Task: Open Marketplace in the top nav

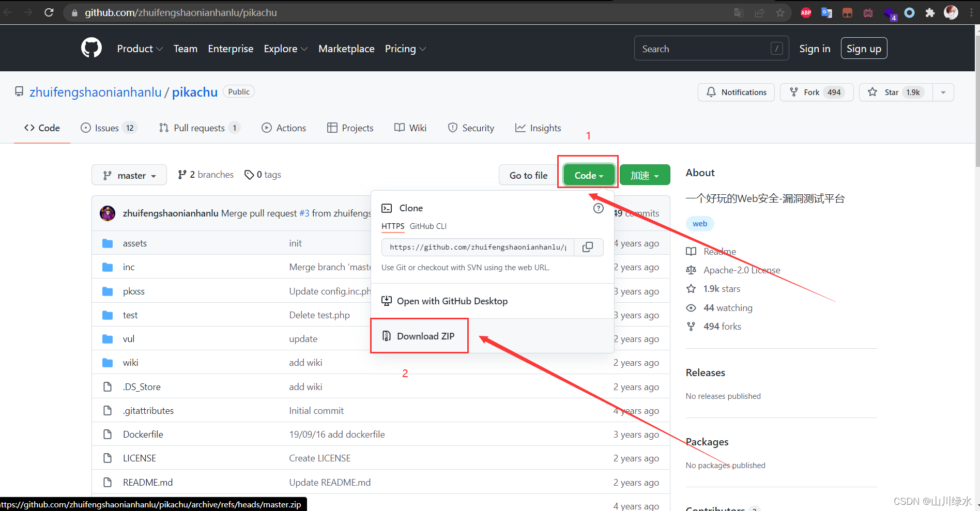Action: [346, 49]
